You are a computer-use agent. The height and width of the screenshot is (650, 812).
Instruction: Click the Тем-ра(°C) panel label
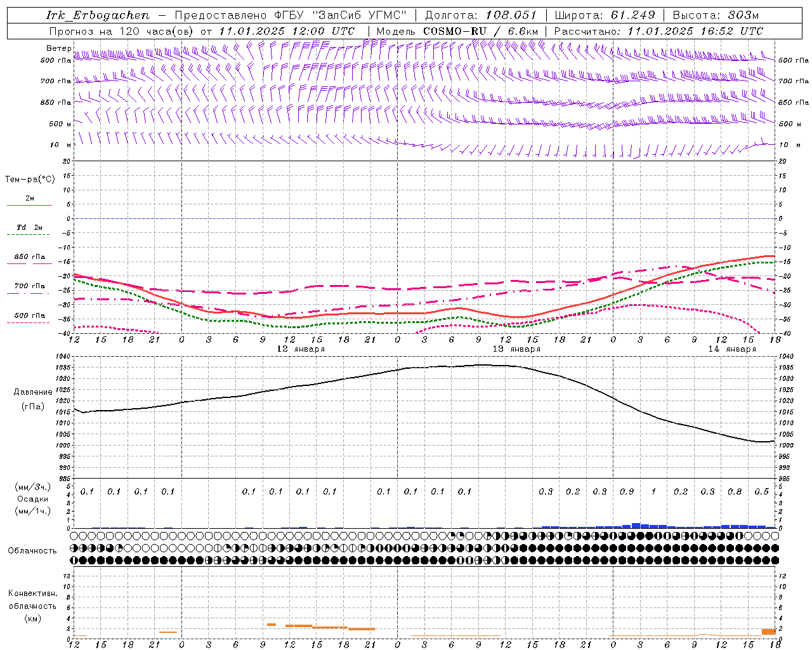[x=30, y=180]
